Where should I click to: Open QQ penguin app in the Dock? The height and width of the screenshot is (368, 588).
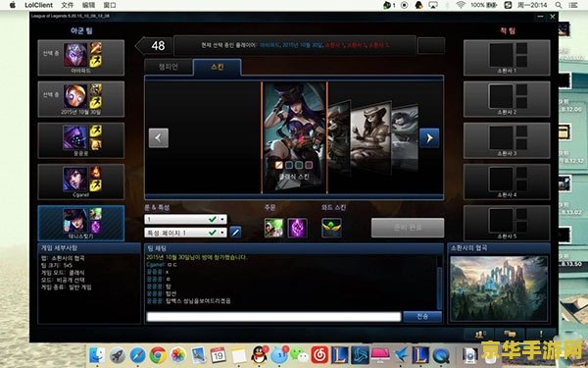point(259,355)
